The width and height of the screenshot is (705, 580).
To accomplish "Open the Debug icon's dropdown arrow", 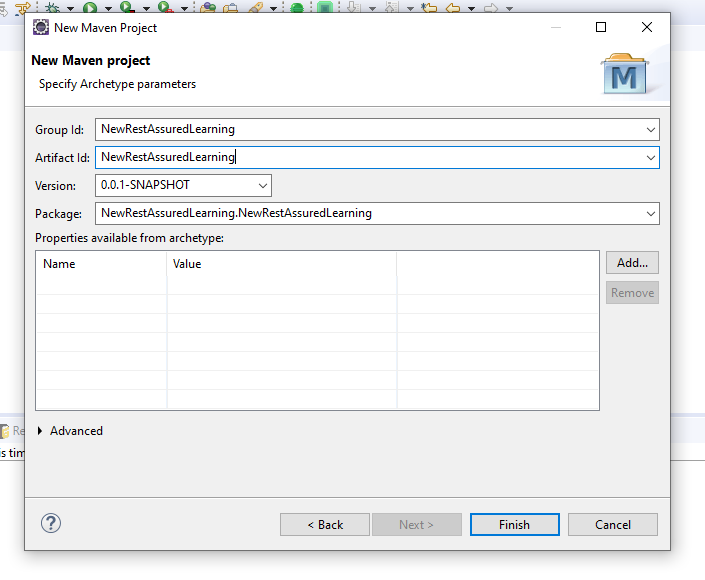I will click(x=71, y=9).
